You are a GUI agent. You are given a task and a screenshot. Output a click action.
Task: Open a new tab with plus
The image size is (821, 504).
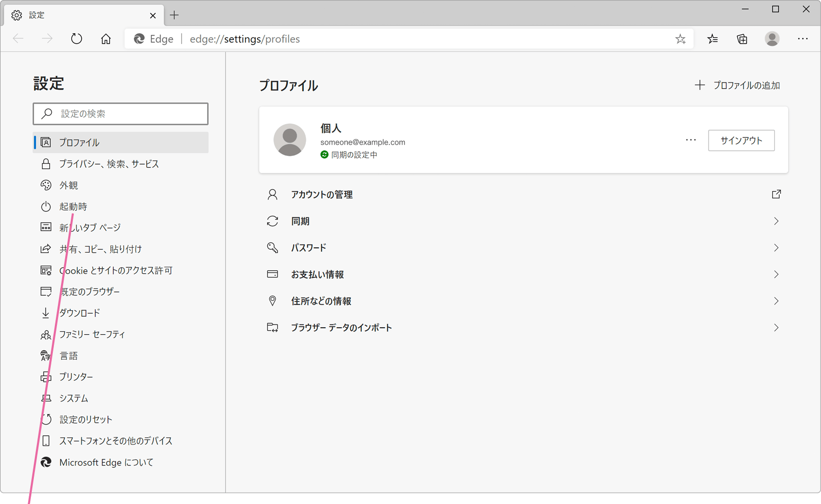click(x=174, y=15)
